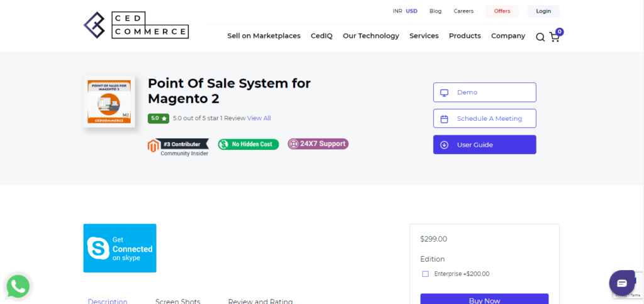
Task: Click the Login button
Action: (x=543, y=11)
